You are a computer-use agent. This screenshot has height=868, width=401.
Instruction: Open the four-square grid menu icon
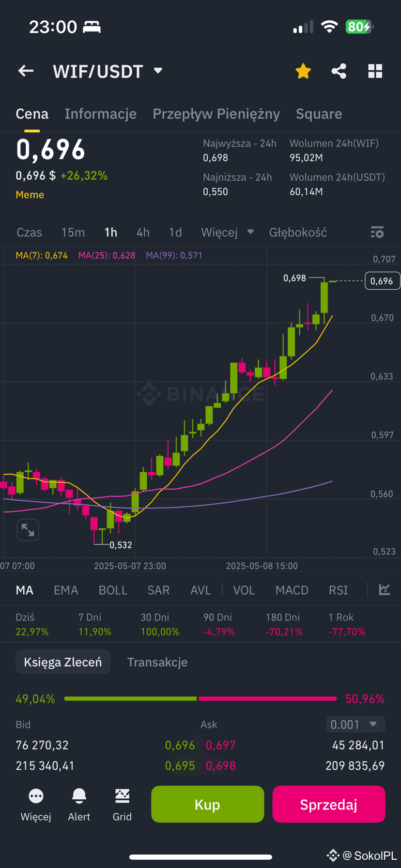coord(375,71)
